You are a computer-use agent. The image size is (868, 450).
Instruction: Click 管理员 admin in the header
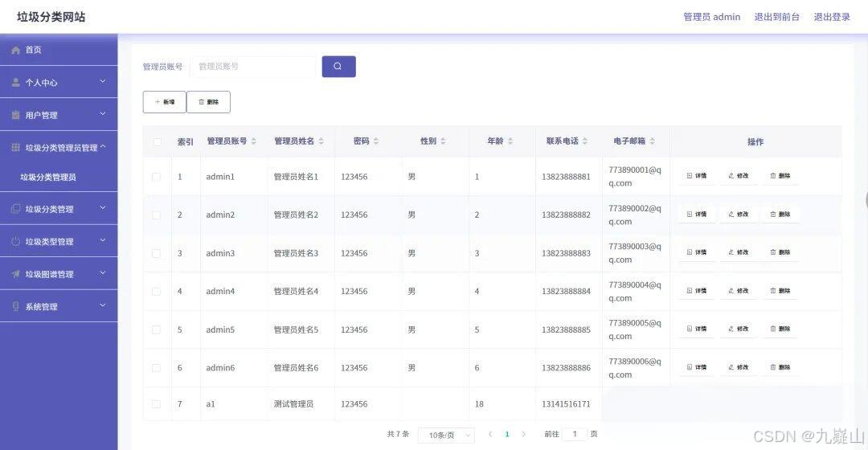click(711, 17)
